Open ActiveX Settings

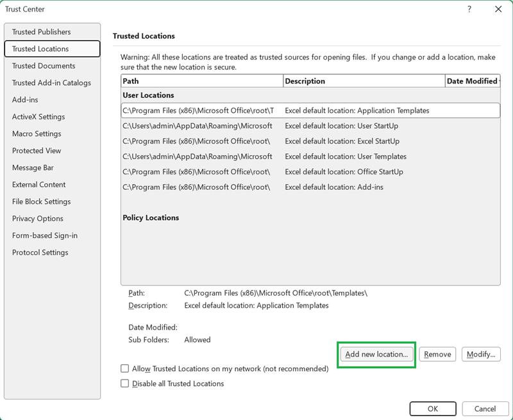click(52, 117)
